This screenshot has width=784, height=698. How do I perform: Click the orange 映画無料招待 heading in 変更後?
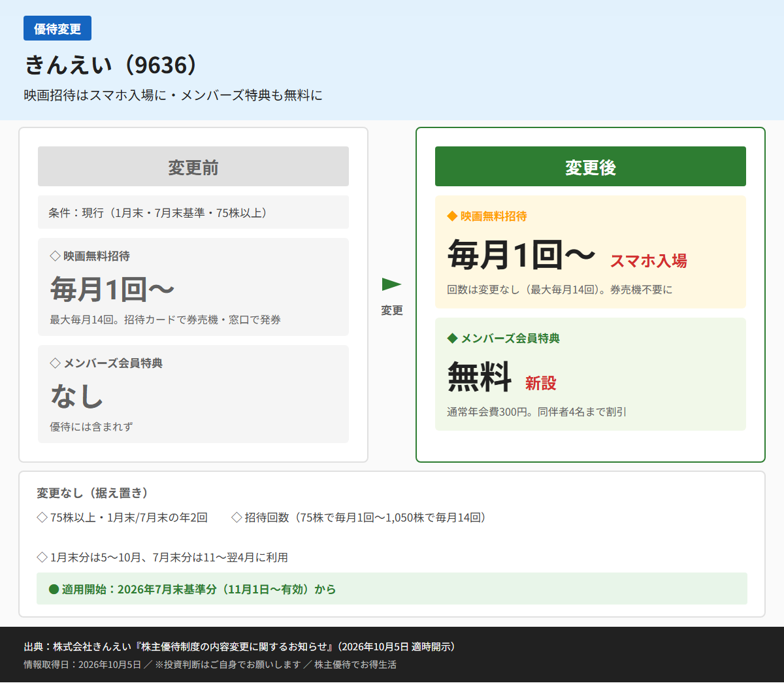point(493,216)
